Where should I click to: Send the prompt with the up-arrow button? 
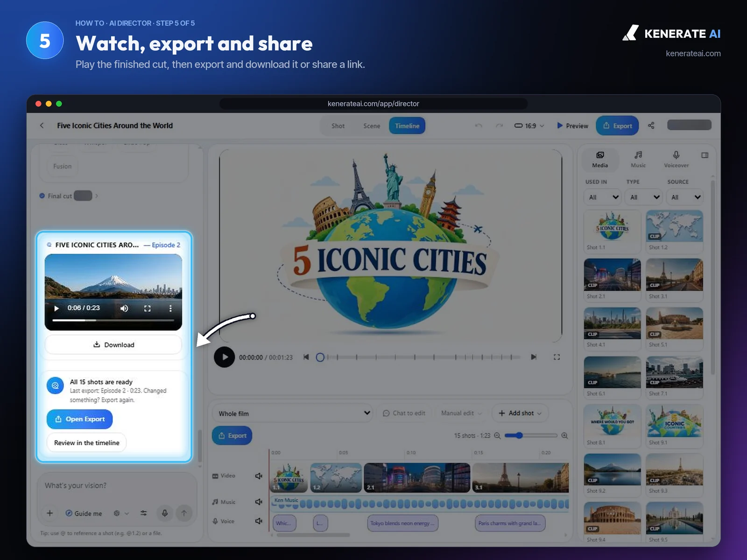pyautogui.click(x=184, y=513)
